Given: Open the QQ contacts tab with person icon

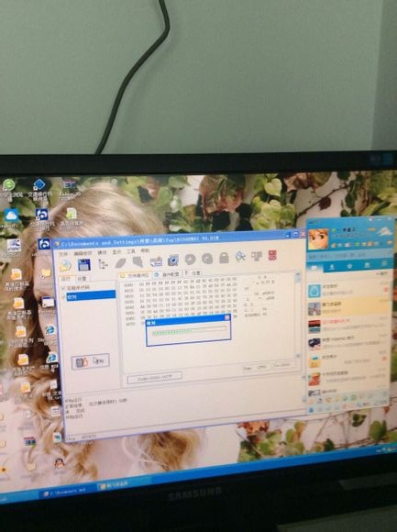Looking at the screenshot, I should [x=332, y=267].
